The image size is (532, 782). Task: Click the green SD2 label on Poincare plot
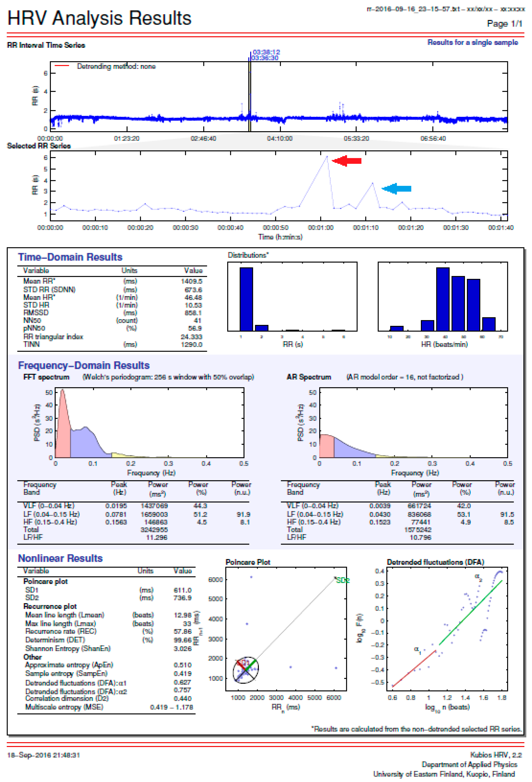pos(343,580)
